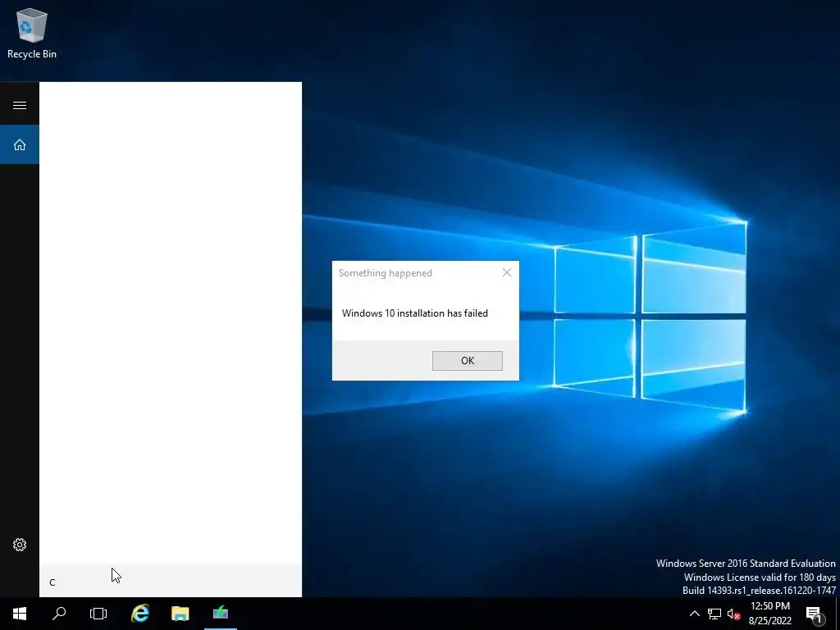The width and height of the screenshot is (840, 630).
Task: Open Task View on the taskbar
Action: point(98,614)
